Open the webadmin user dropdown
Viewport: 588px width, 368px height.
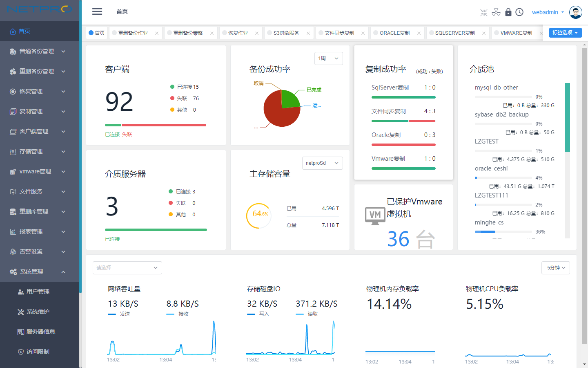pyautogui.click(x=548, y=12)
